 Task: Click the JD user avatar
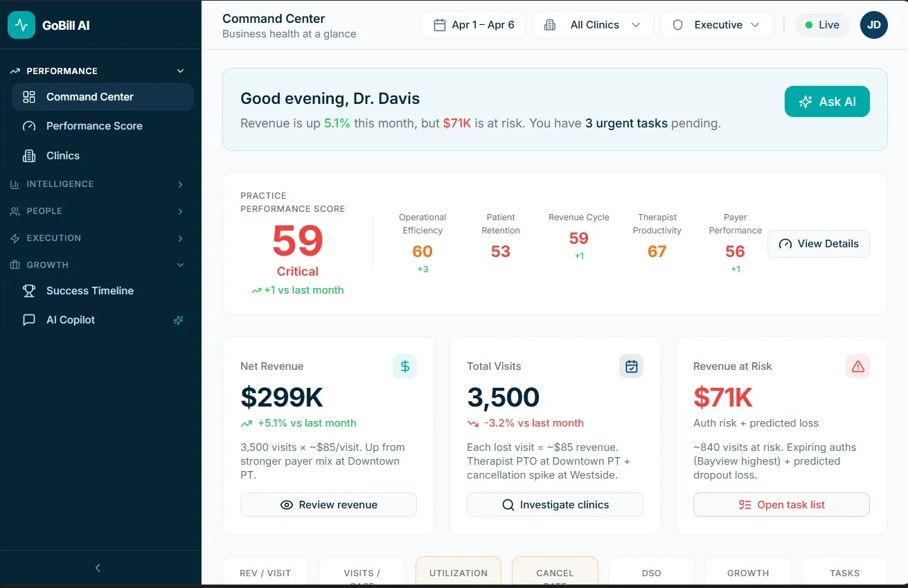pos(874,25)
